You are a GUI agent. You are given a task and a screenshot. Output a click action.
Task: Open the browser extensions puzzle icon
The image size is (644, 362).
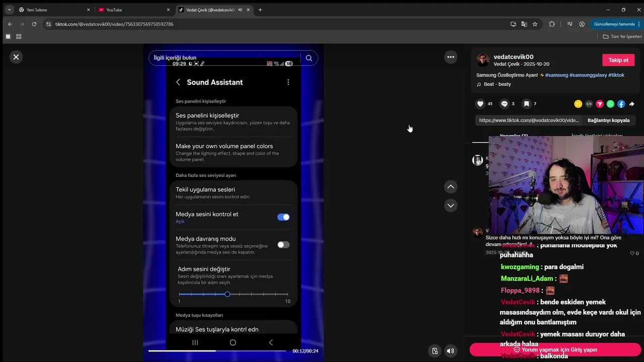tap(552, 24)
